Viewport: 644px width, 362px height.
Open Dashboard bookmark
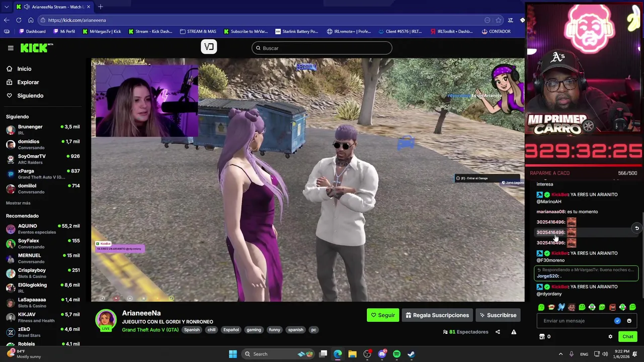32,31
